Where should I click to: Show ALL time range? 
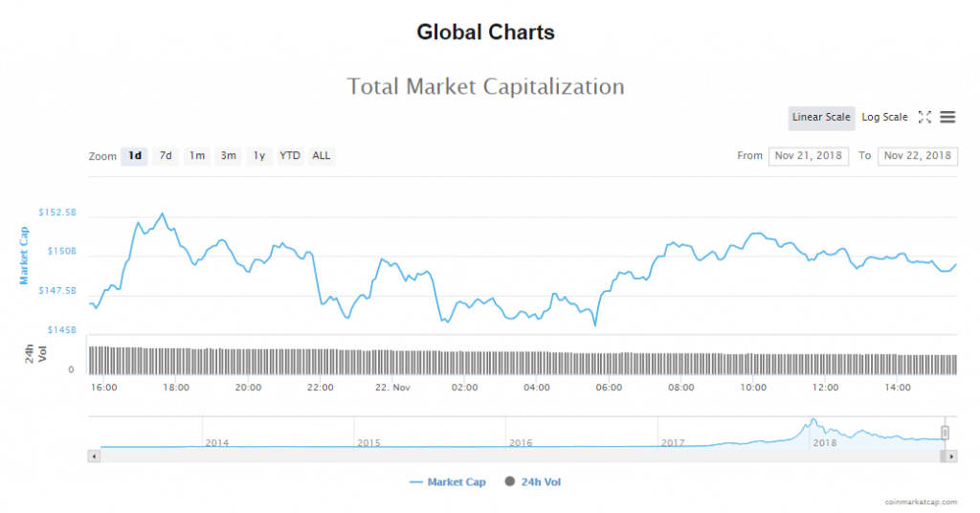point(322,156)
